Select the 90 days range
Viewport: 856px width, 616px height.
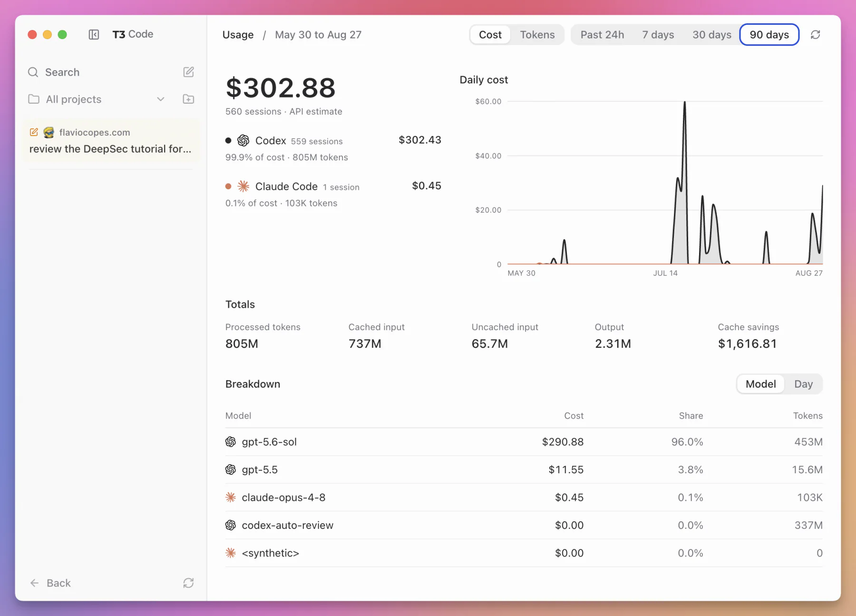click(x=769, y=35)
